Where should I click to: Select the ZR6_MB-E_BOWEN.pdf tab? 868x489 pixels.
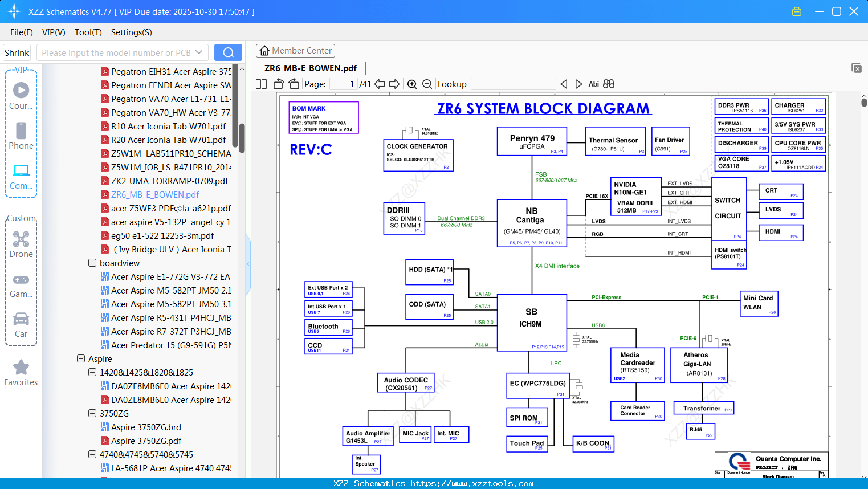tap(311, 68)
